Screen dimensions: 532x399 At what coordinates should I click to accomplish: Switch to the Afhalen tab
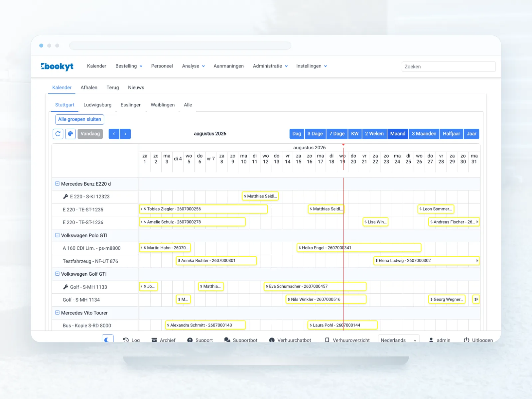[89, 87]
